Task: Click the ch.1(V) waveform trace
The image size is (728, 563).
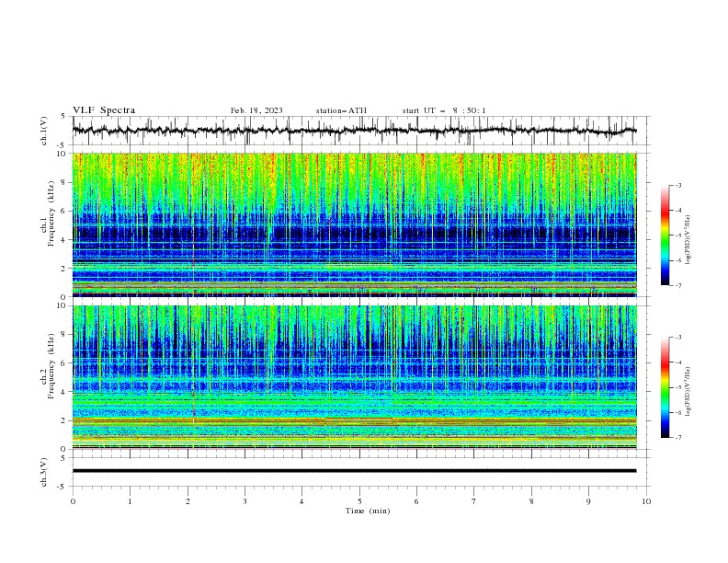Action: pos(354,131)
